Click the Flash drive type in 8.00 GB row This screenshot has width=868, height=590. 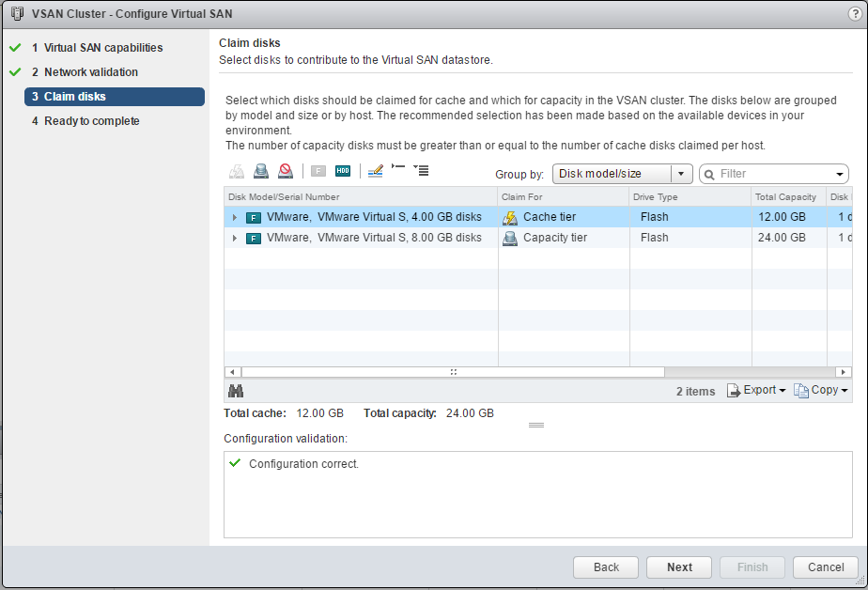pos(655,238)
